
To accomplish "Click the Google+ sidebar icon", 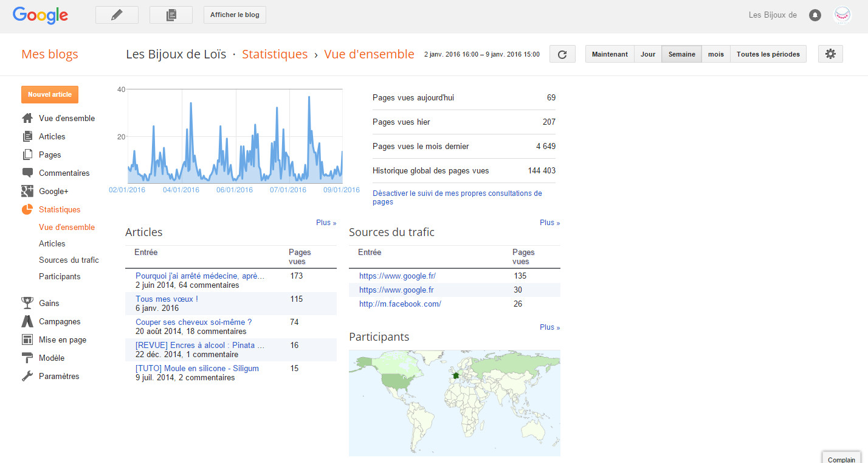I will tap(27, 191).
